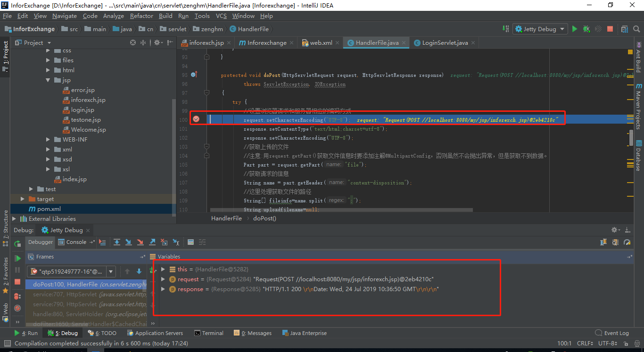644x352 pixels.
Task: Click the Step Out debugger icon
Action: [152, 242]
